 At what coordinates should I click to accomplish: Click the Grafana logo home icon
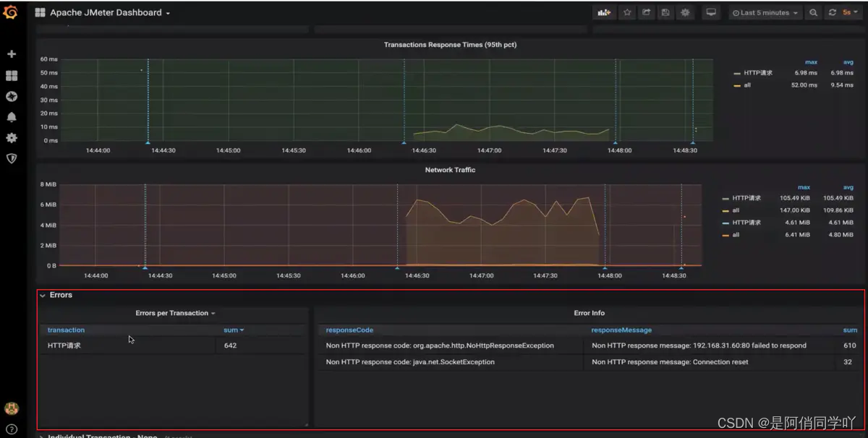pyautogui.click(x=11, y=12)
